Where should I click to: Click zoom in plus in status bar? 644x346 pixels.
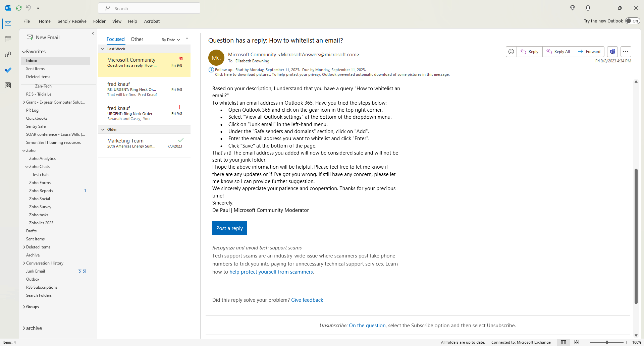626,342
